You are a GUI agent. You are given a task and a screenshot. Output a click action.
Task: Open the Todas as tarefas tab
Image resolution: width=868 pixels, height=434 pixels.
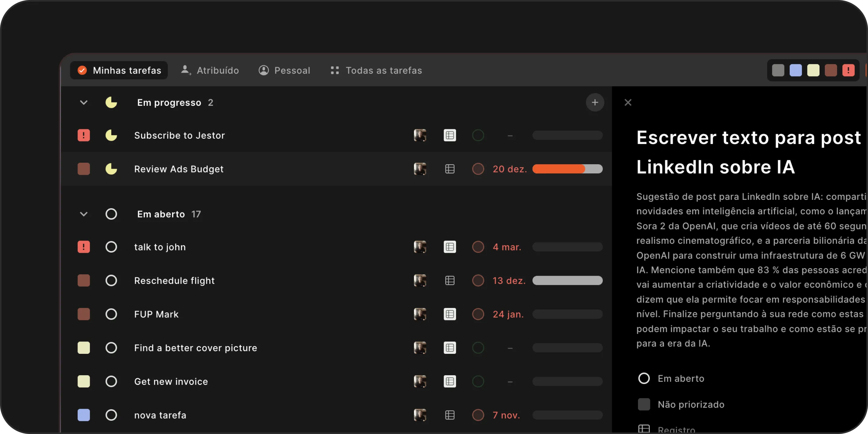(x=376, y=71)
